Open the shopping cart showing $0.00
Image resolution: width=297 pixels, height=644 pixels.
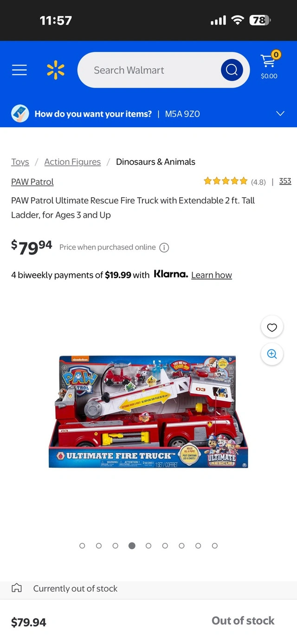[x=269, y=65]
